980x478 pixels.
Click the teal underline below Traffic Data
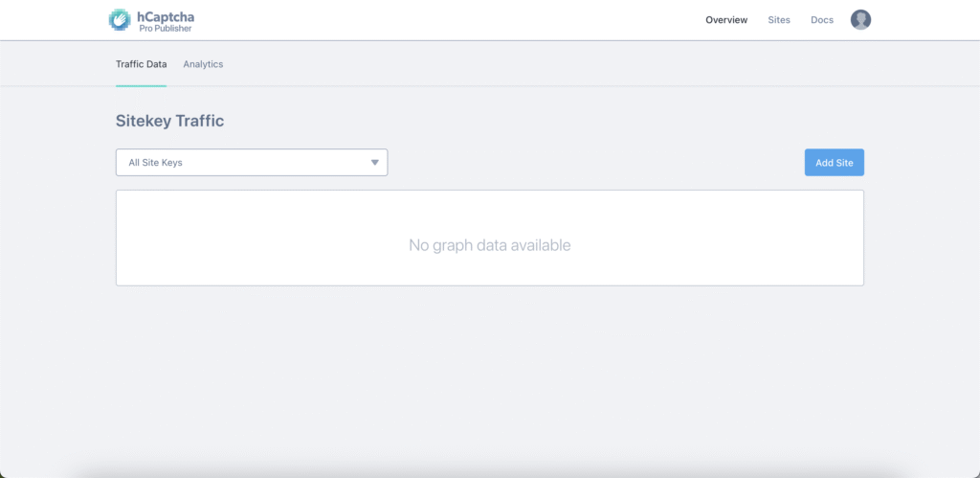(x=141, y=85)
